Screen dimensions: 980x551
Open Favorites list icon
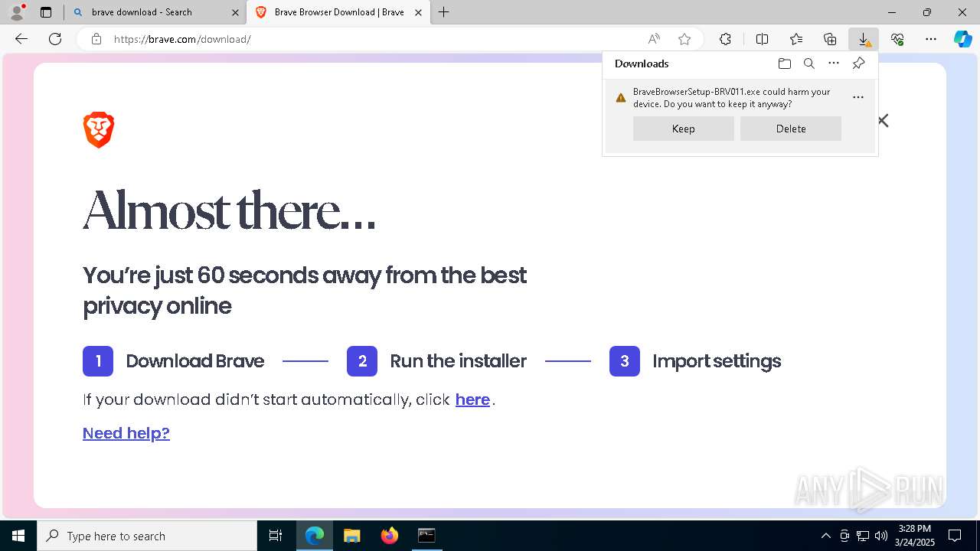[796, 39]
